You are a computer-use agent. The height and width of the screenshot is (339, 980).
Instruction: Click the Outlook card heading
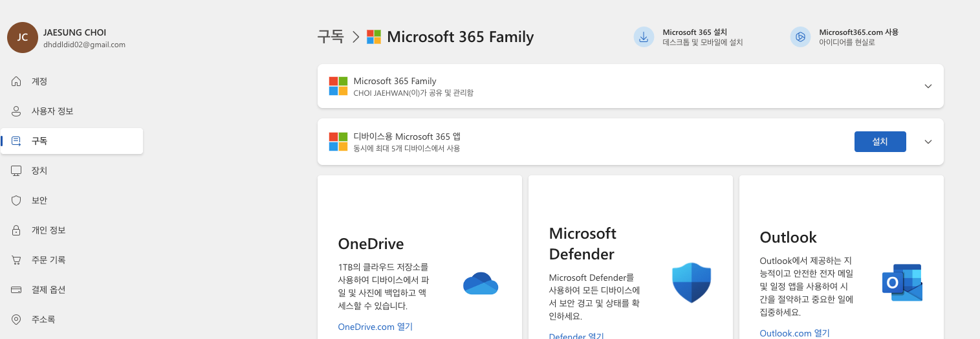click(789, 237)
